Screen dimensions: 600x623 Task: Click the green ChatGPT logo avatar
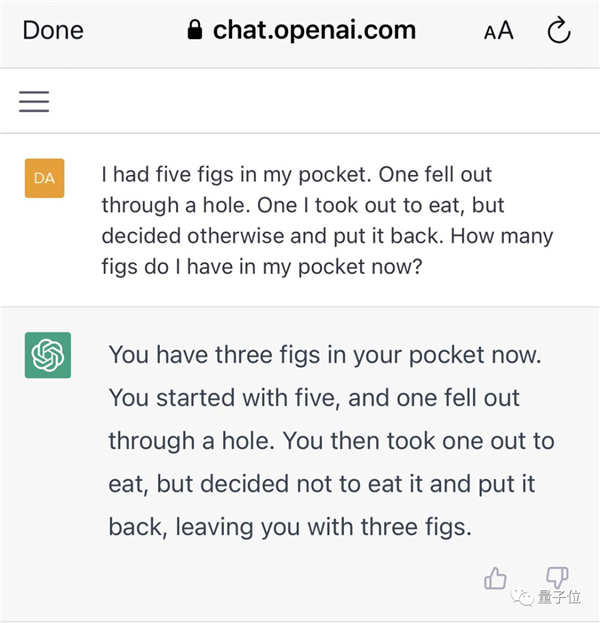tap(48, 355)
